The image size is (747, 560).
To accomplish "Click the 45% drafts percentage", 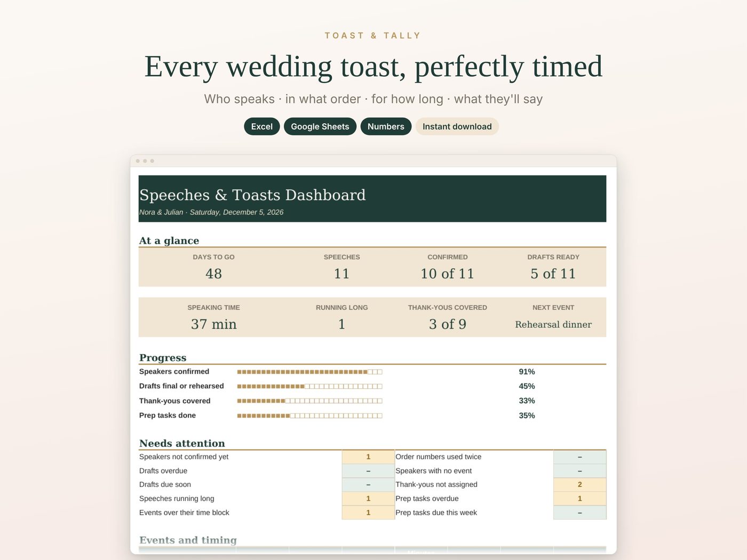I will [x=527, y=386].
